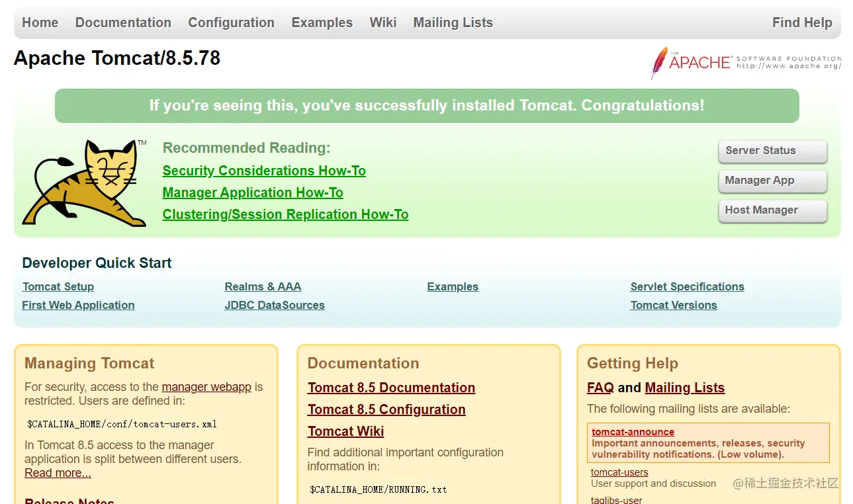Click the Documentation panel heading
Screen dimensions: 853x504
click(x=363, y=363)
